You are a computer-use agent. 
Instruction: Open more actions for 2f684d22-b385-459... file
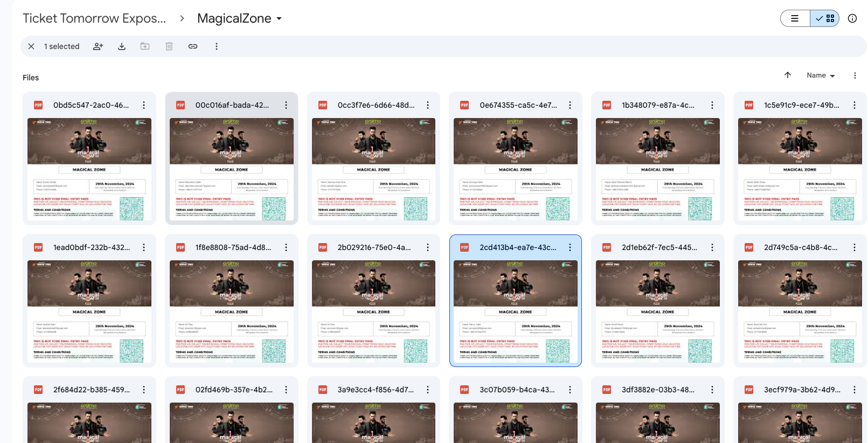(144, 390)
